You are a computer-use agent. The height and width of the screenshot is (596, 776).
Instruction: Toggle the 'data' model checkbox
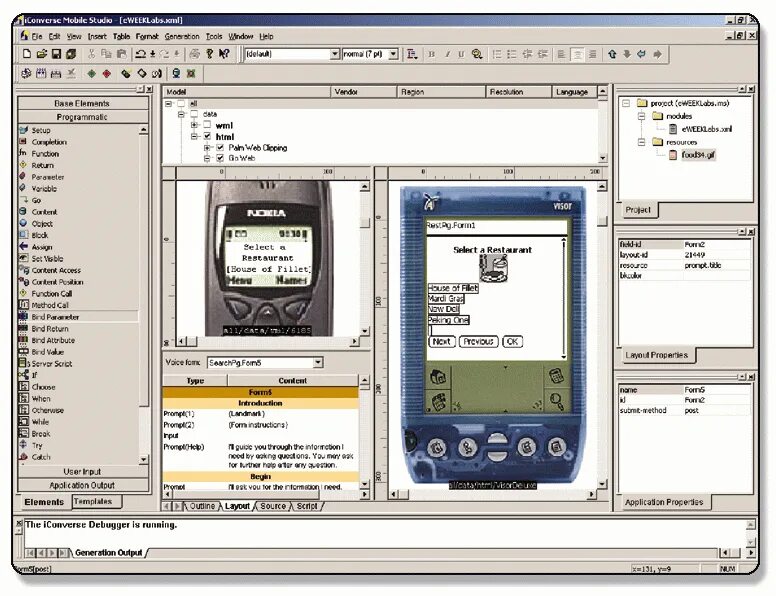point(194,114)
